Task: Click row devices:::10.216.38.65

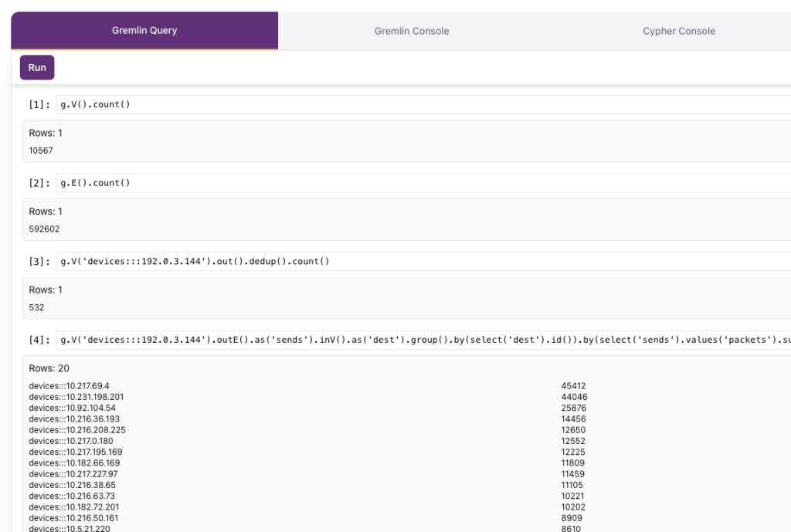Action: [72, 485]
